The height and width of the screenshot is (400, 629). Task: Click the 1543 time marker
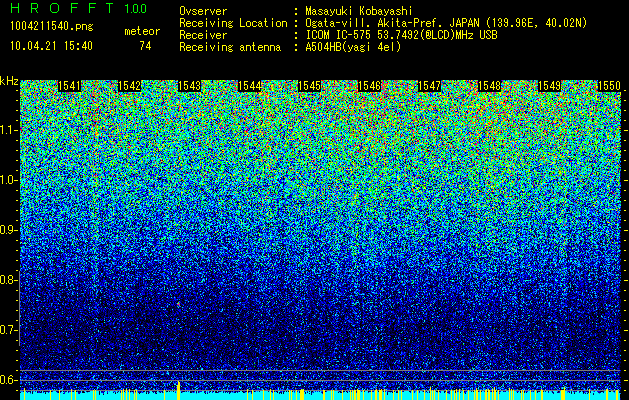189,86
